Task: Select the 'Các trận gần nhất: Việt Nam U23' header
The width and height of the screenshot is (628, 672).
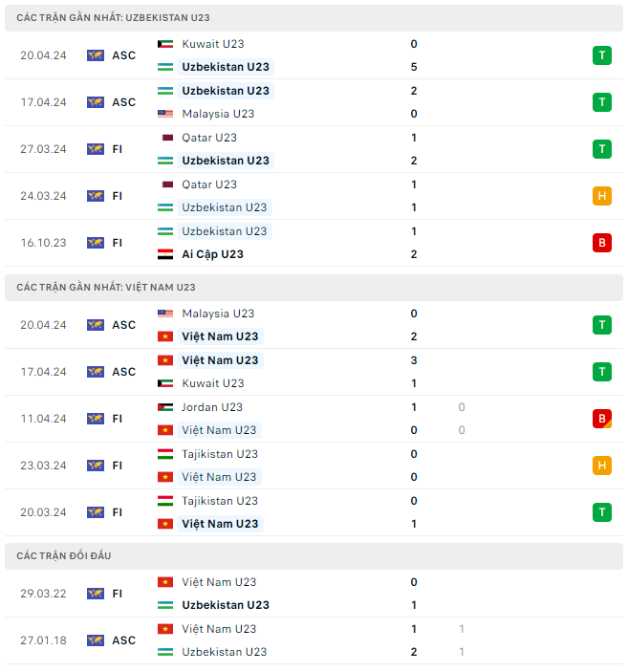Action: pyautogui.click(x=106, y=287)
